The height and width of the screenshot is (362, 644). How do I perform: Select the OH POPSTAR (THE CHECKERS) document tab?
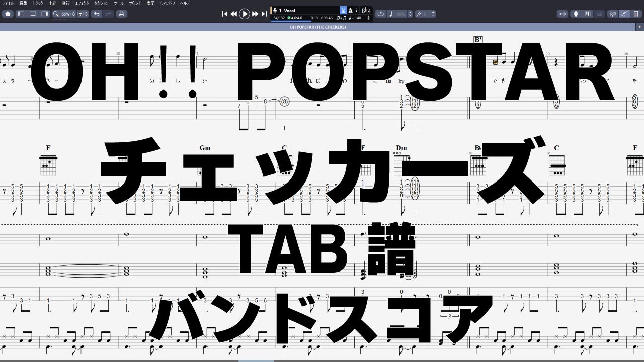pos(318,27)
